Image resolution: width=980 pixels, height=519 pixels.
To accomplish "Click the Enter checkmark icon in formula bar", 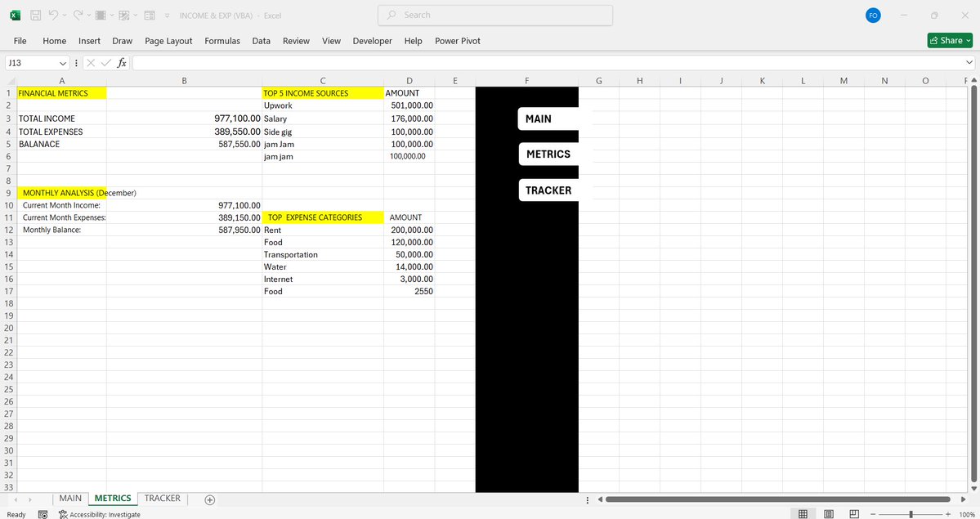I will [105, 63].
